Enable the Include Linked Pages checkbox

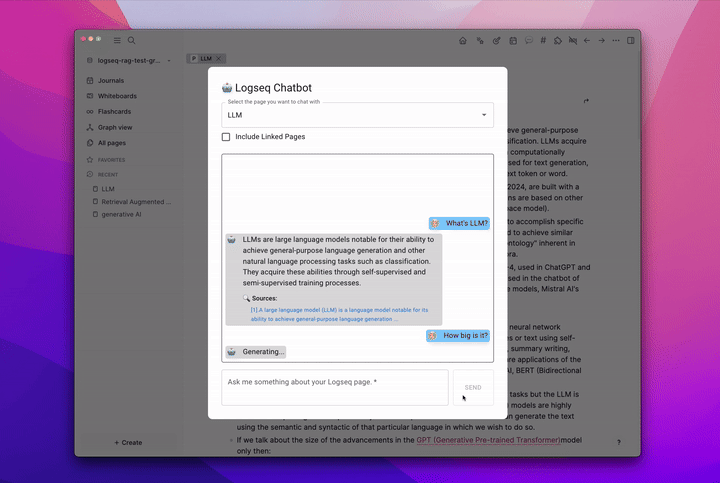226,137
